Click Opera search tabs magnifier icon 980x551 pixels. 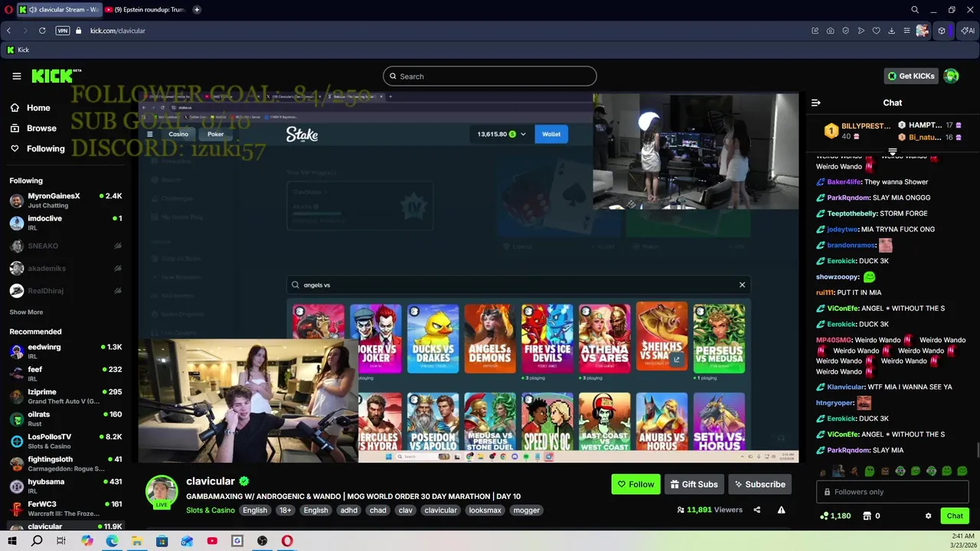[x=915, y=10]
